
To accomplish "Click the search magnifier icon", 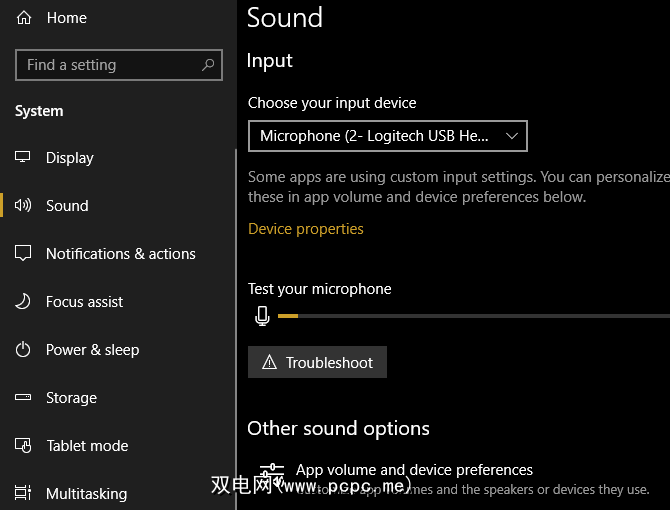I will click(x=208, y=65).
